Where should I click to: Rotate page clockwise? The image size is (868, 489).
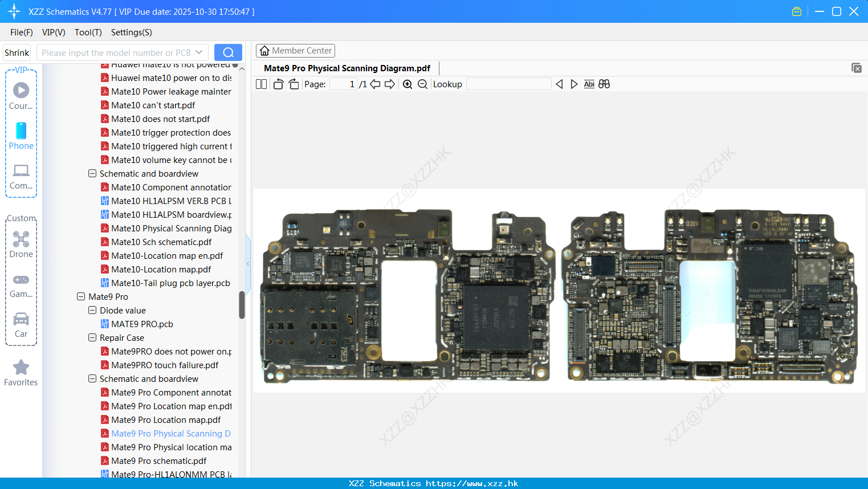pyautogui.click(x=294, y=84)
